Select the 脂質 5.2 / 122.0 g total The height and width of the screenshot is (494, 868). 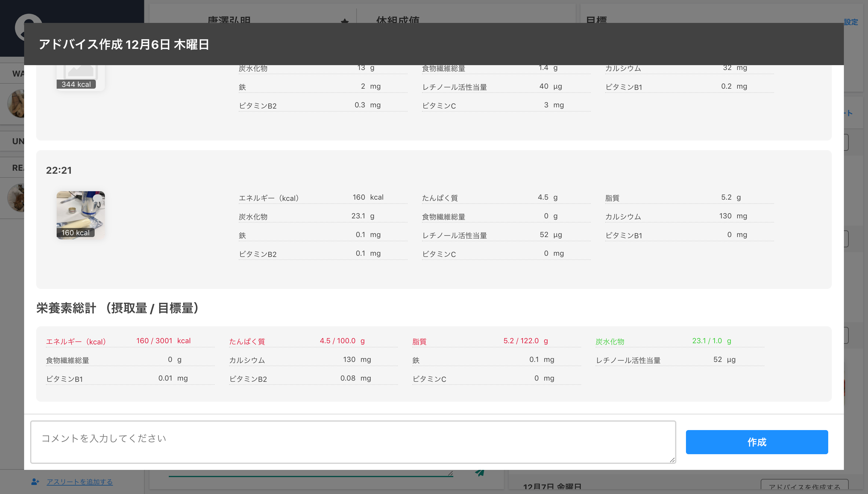[496, 341]
